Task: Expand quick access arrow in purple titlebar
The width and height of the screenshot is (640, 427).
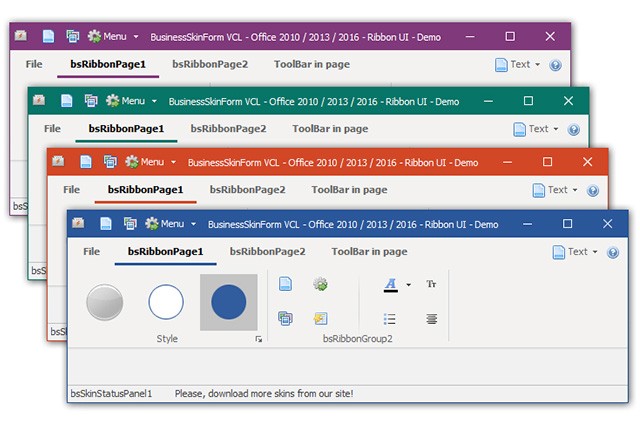Action: click(136, 37)
